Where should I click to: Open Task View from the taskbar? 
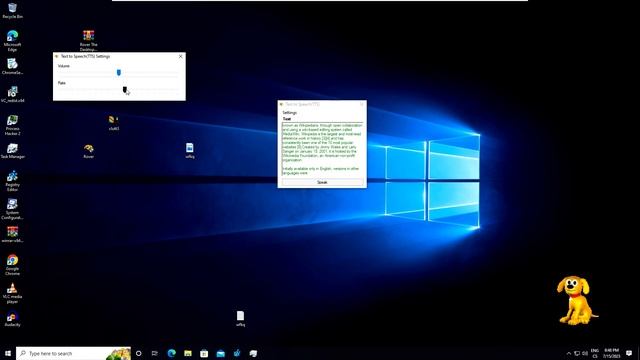click(x=155, y=353)
